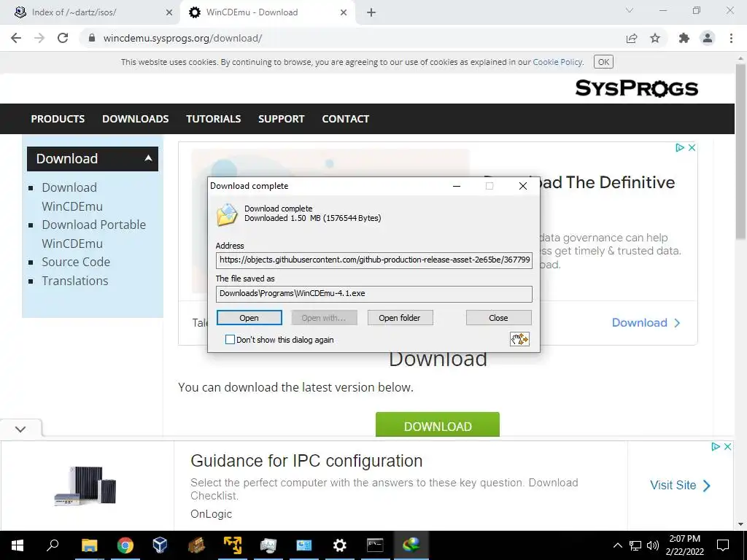Click the Chrome back arrow
Screen dimensions: 747x560
[16, 38]
